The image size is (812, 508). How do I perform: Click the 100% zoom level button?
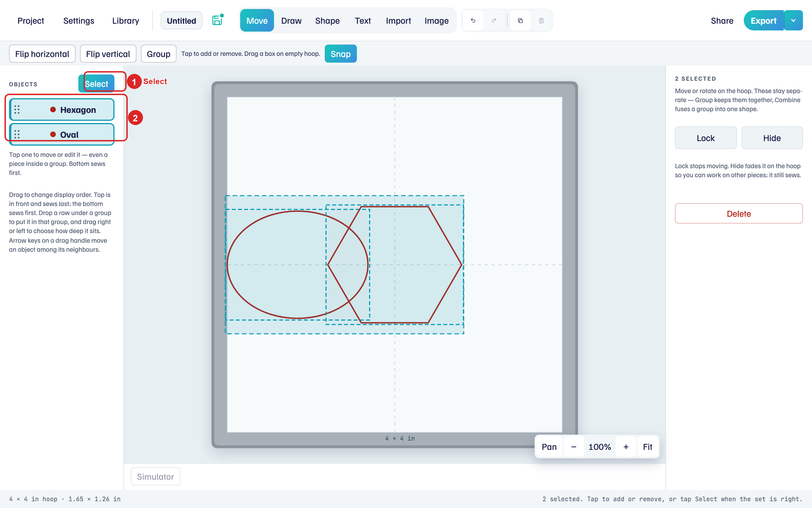pyautogui.click(x=600, y=446)
